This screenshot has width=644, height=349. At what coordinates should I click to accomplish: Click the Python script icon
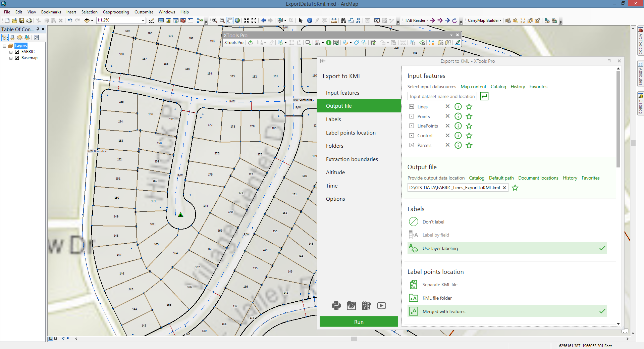click(336, 306)
